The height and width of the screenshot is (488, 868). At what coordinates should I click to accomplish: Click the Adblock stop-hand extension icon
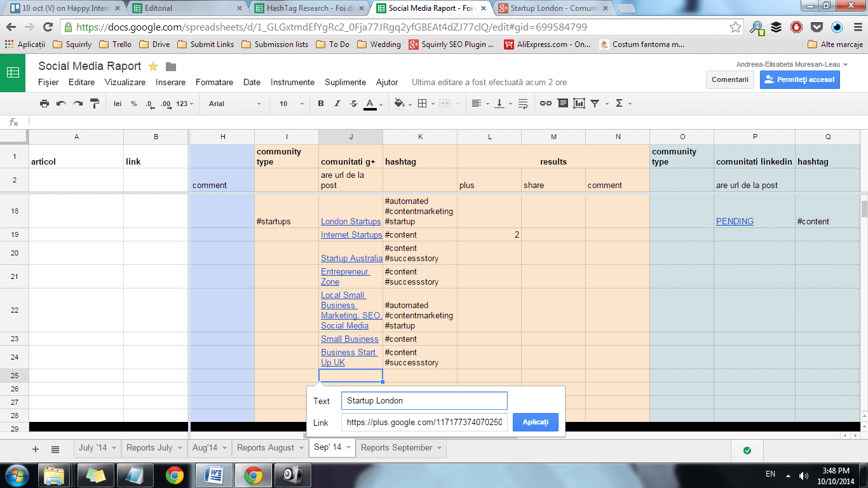point(796,27)
